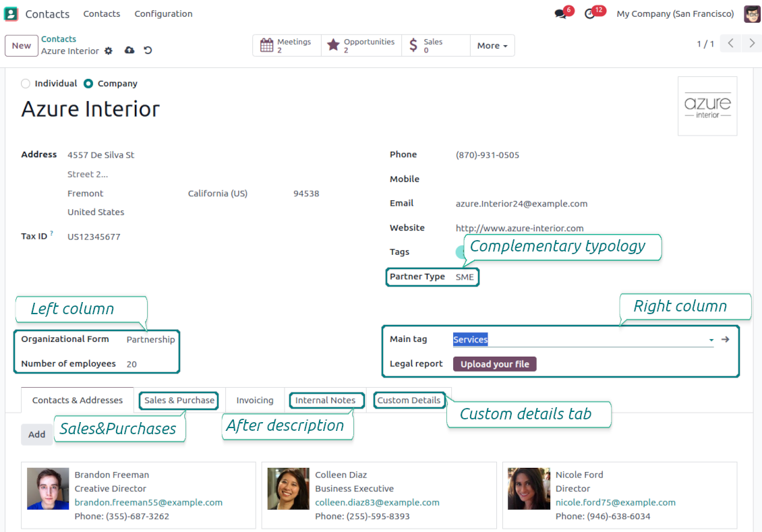This screenshot has height=532, width=762.
Task: Switch to the Internal Notes tab
Action: coord(325,401)
